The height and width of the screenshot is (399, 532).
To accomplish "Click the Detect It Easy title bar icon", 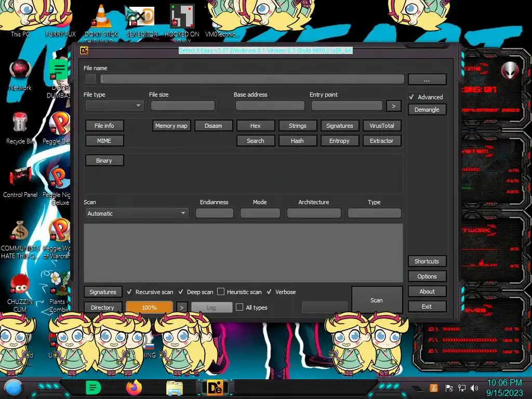I will pyautogui.click(x=84, y=50).
